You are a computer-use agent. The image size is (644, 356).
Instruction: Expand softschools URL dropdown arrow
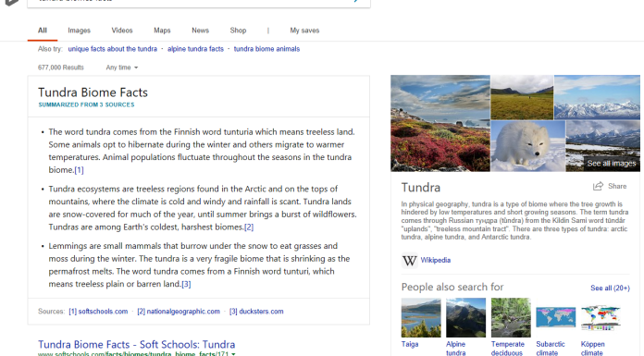[x=233, y=353]
